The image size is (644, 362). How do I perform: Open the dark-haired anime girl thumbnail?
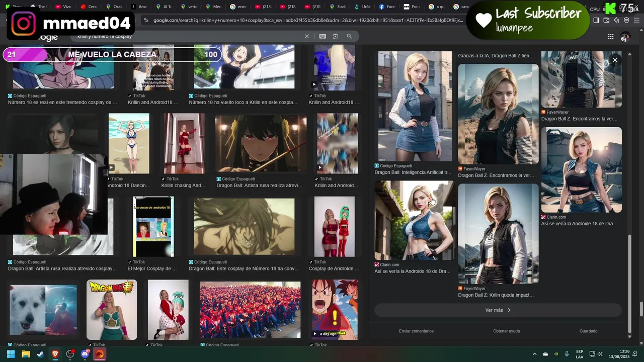pyautogui.click(x=261, y=143)
